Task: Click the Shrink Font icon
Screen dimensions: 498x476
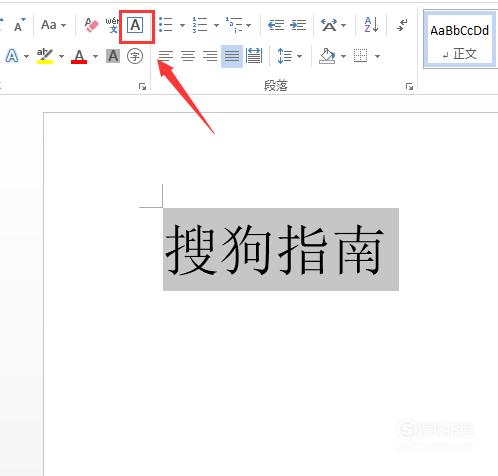Action: tap(19, 25)
